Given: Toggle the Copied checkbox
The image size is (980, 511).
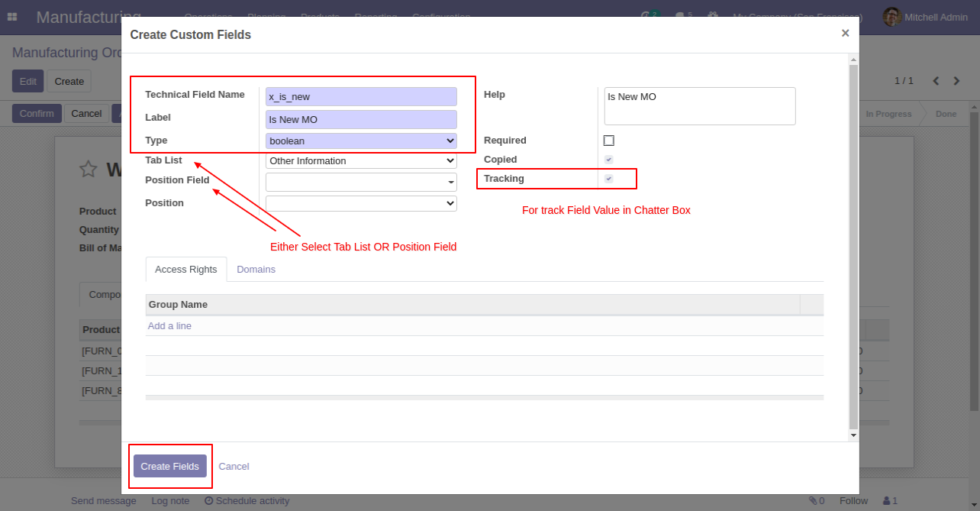Looking at the screenshot, I should 608,160.
